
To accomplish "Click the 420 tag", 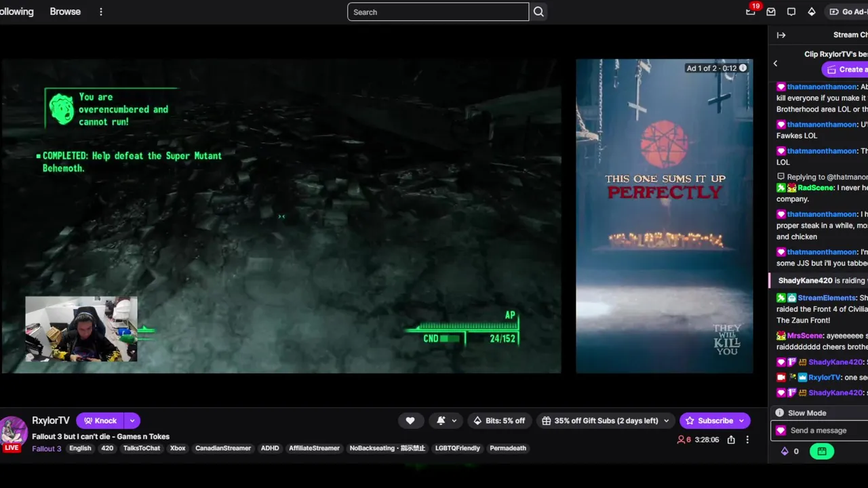I will point(107,448).
